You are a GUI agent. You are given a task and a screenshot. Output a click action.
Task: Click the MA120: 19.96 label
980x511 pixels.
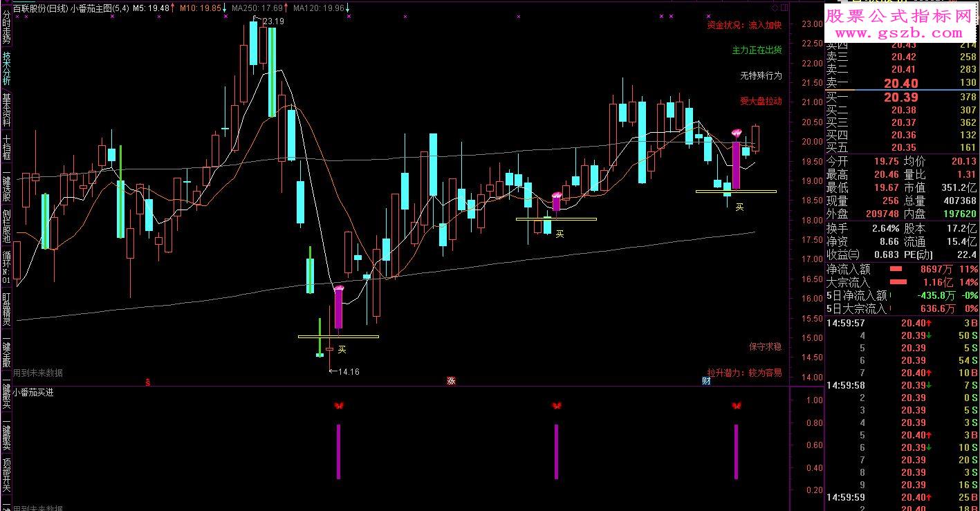(x=318, y=8)
